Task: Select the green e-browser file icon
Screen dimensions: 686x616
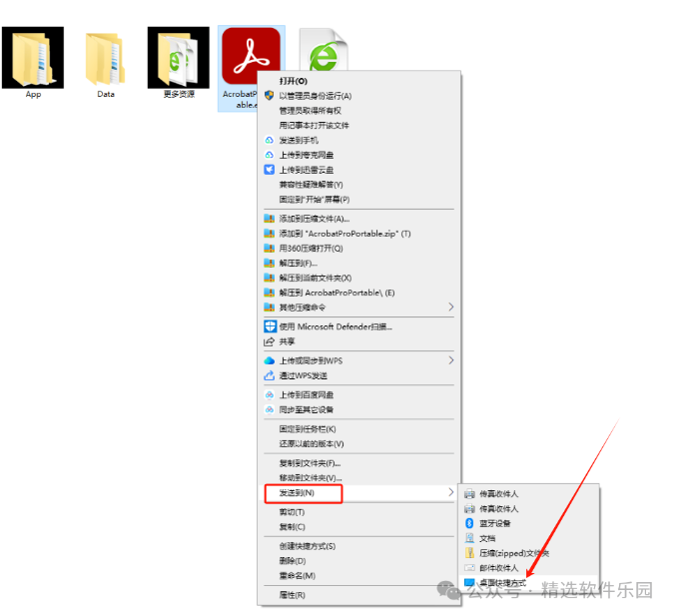Action: (x=324, y=50)
